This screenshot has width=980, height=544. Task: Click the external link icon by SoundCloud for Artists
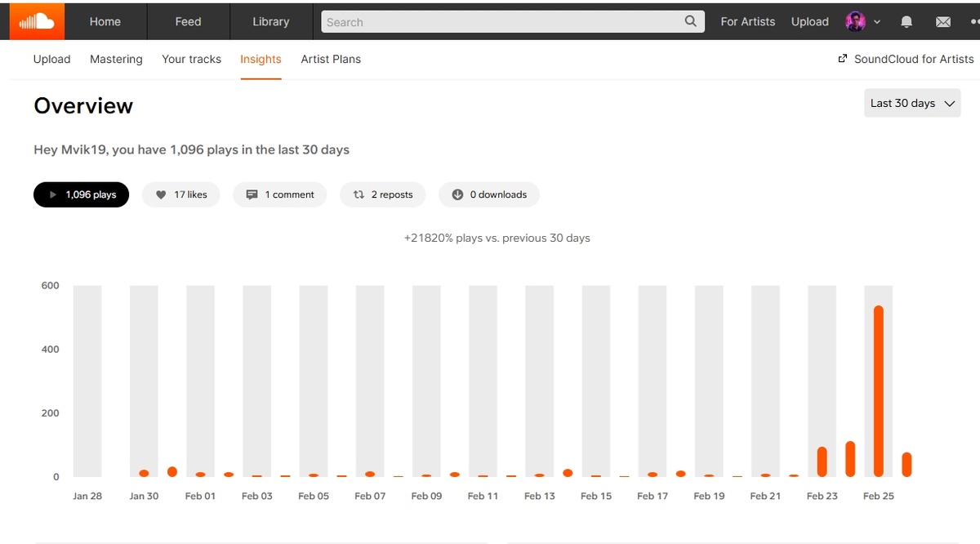click(843, 59)
